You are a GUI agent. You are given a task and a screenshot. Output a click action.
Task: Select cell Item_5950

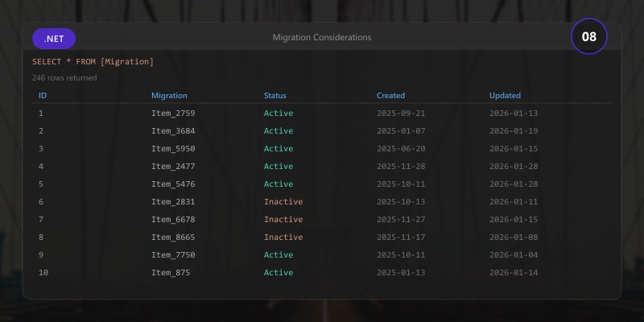coord(173,148)
